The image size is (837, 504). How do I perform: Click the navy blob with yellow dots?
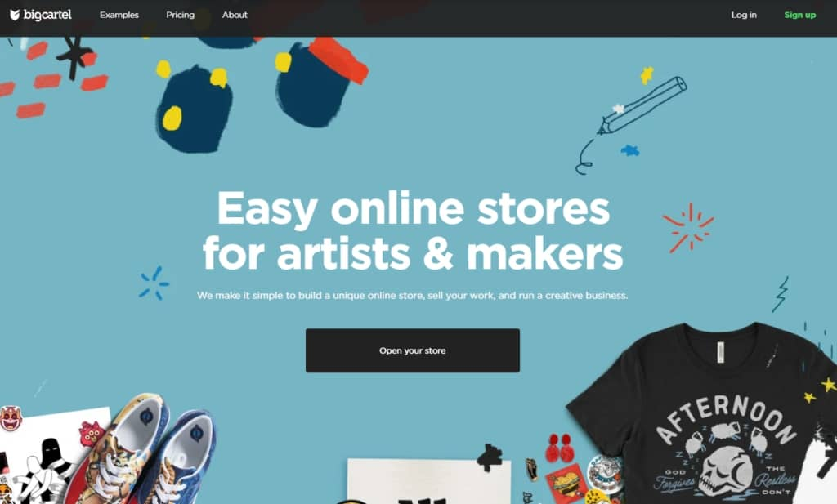[195, 109]
